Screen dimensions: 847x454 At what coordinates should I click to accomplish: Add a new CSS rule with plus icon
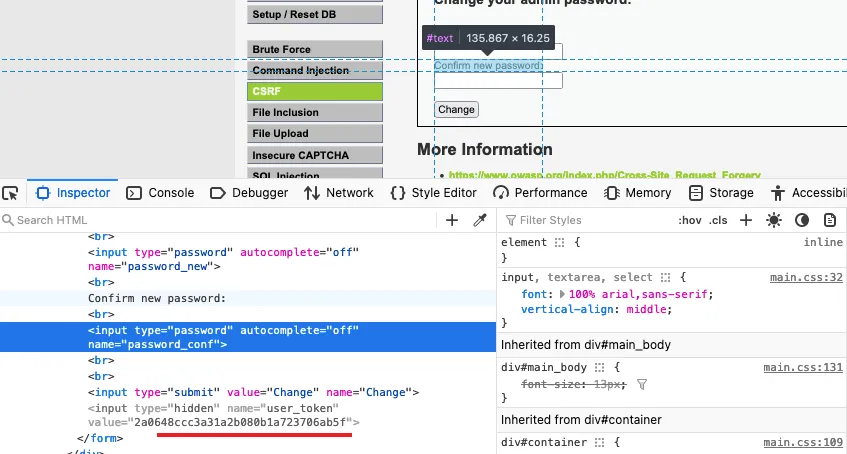(746, 220)
